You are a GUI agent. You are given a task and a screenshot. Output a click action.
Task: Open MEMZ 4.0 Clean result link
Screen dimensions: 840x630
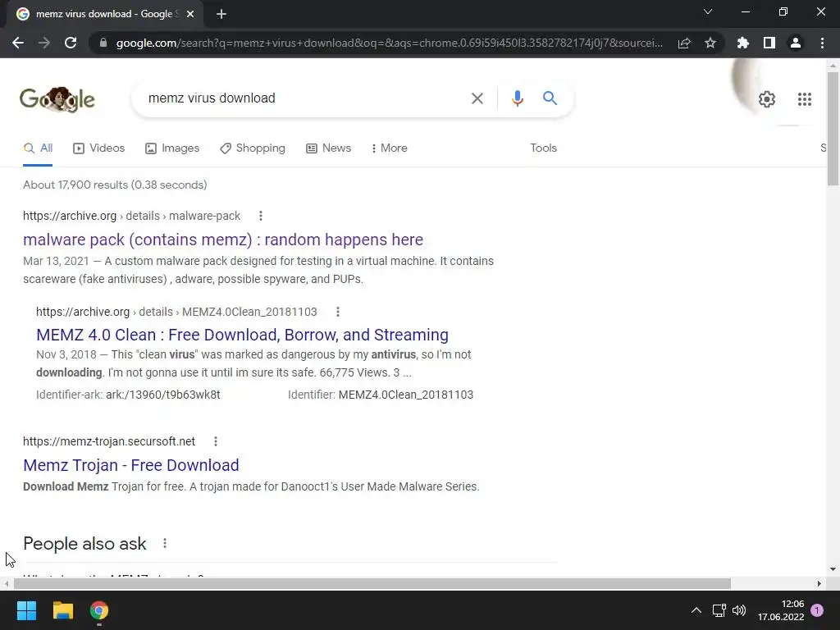point(242,335)
